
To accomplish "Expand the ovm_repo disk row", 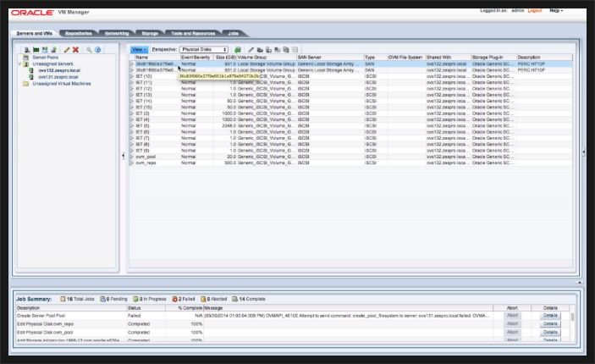I will tap(132, 163).
